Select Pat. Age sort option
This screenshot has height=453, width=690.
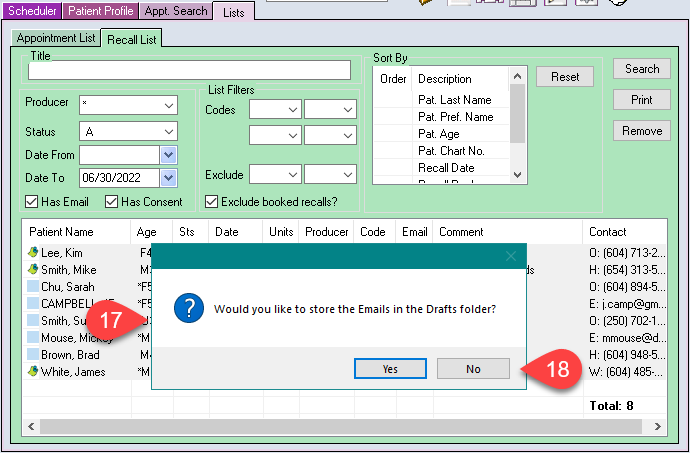pos(439,134)
